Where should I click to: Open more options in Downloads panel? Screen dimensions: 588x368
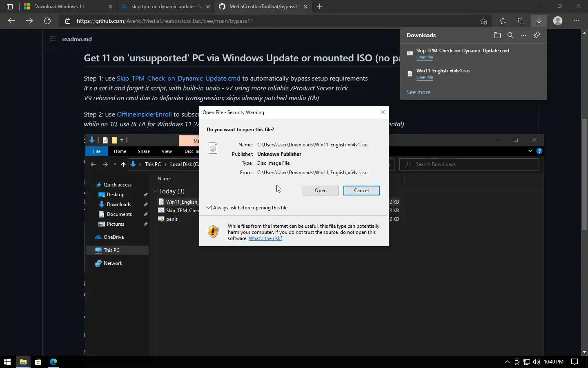pos(523,35)
